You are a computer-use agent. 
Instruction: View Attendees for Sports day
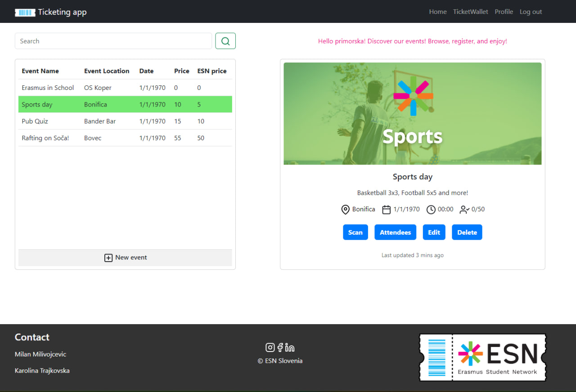click(395, 232)
